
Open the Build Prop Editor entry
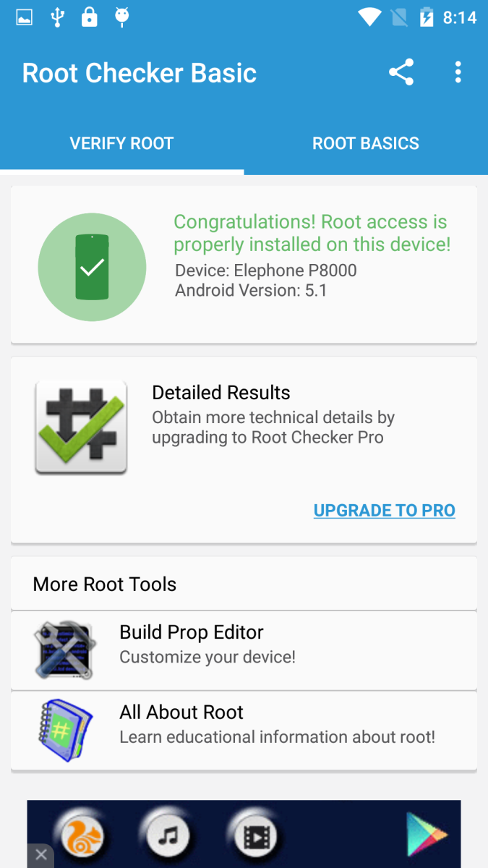click(244, 650)
